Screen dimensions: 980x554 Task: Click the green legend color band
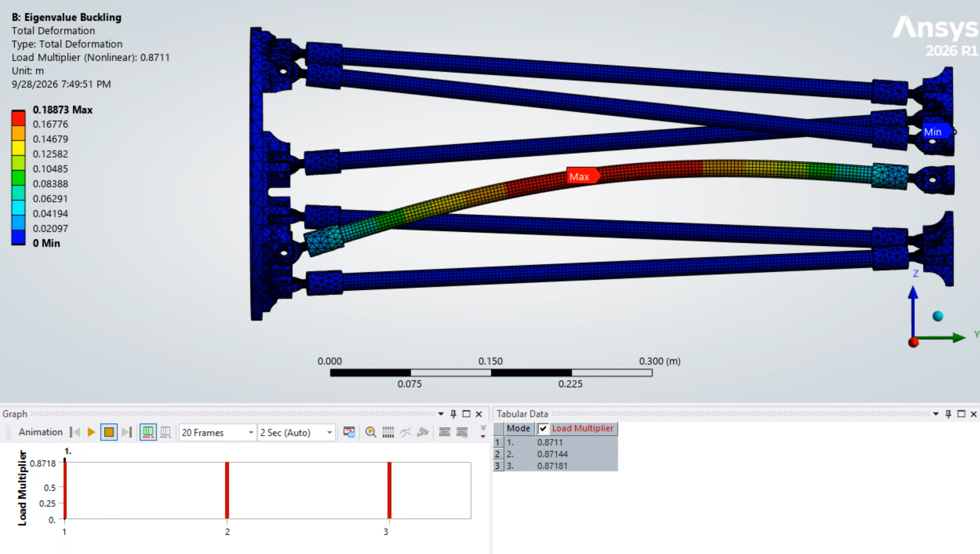tap(18, 178)
